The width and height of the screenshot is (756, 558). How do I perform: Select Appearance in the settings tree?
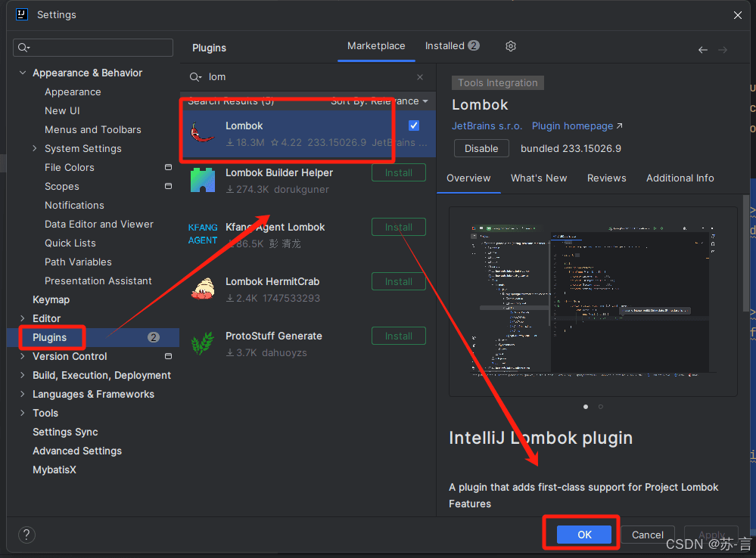click(x=73, y=91)
